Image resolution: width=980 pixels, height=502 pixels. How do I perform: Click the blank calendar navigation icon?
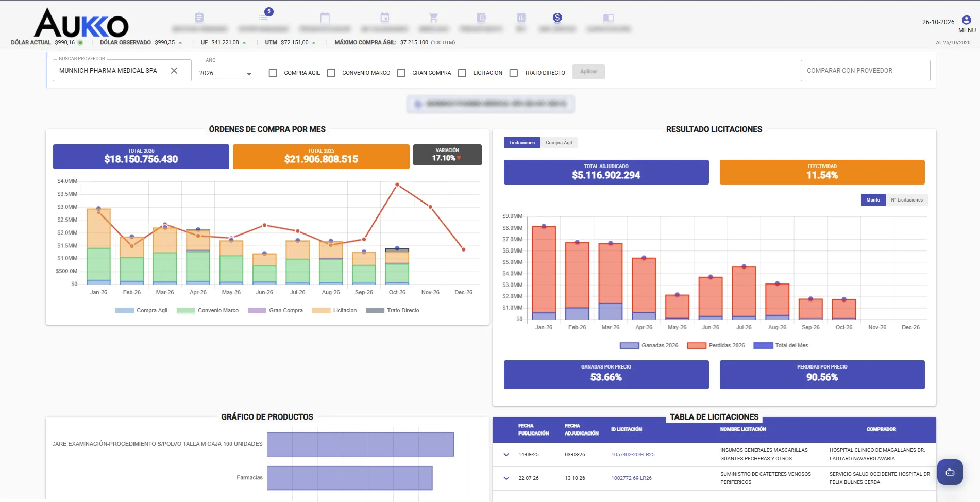click(x=325, y=18)
